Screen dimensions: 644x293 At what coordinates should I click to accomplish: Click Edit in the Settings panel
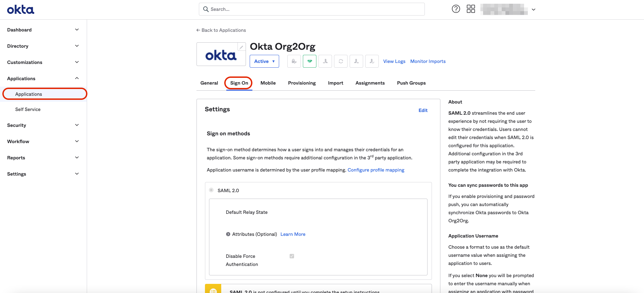click(x=423, y=110)
